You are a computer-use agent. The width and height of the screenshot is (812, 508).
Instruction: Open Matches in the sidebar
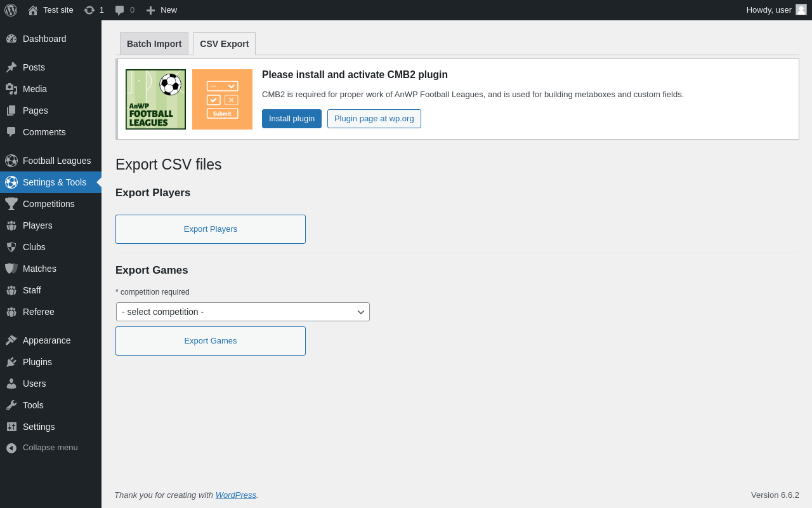click(x=51, y=269)
